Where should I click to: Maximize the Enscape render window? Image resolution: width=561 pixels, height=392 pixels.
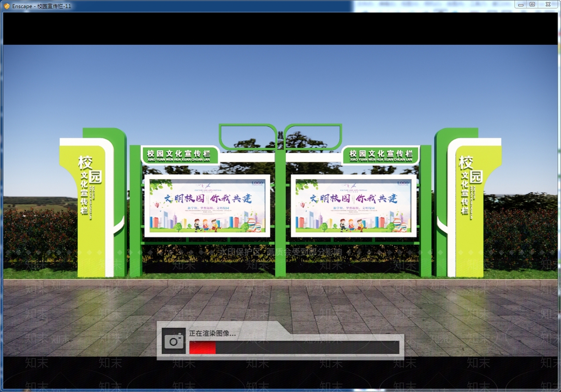[x=532, y=5]
